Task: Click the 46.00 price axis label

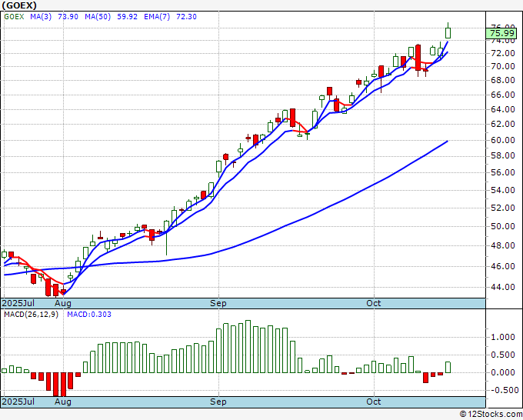Action: tap(503, 266)
